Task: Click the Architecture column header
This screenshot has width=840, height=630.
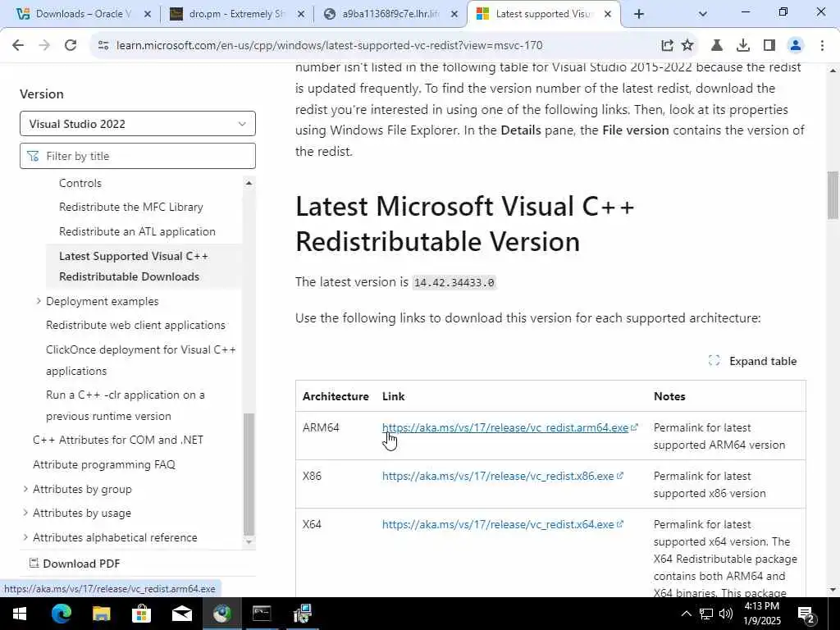Action: click(x=336, y=396)
